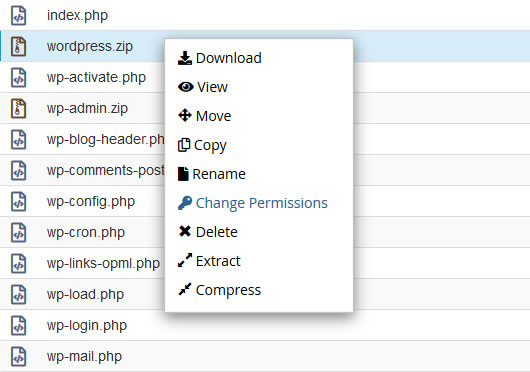Viewport: 530px width, 372px height.
Task: Click the Download arrow icon in context menu
Action: click(x=185, y=58)
